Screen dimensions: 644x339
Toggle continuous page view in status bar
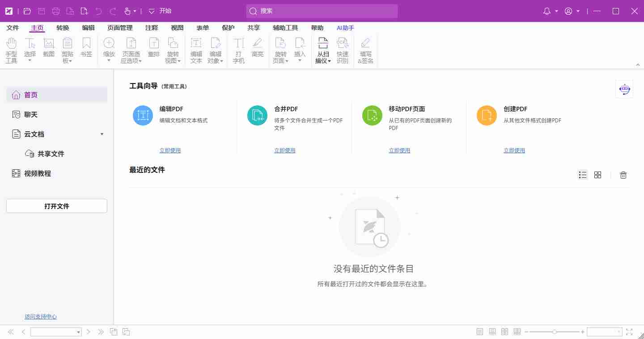[492, 332]
